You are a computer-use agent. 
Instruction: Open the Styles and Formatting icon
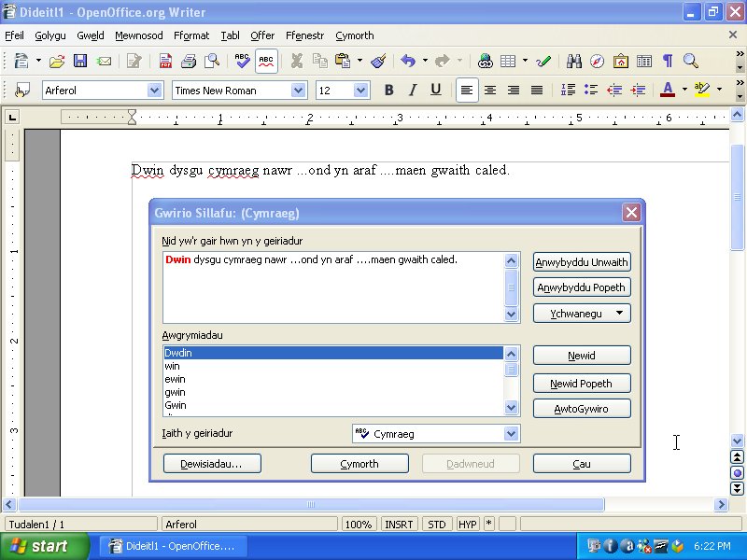click(x=21, y=90)
